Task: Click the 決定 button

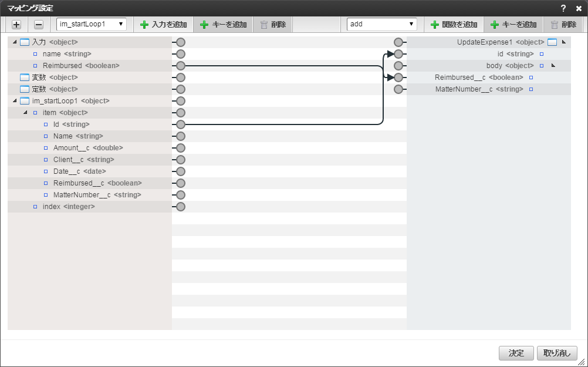Action: coord(516,353)
